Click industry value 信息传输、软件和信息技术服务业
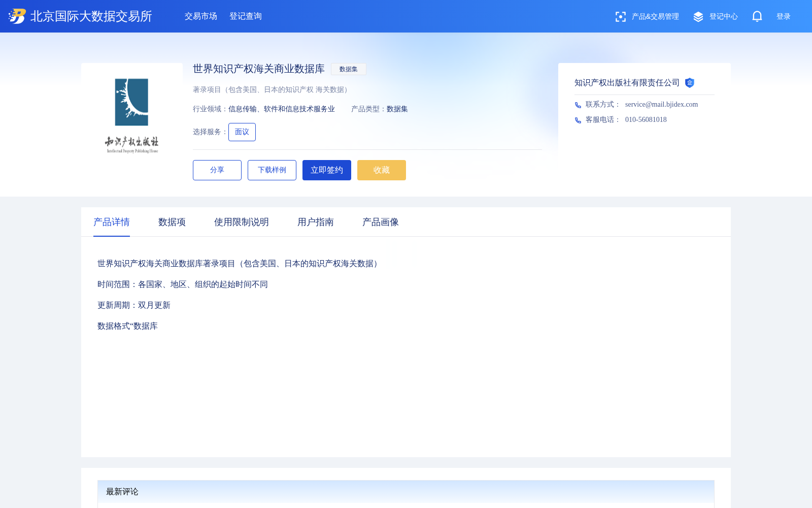This screenshot has width=812, height=508. [x=282, y=109]
